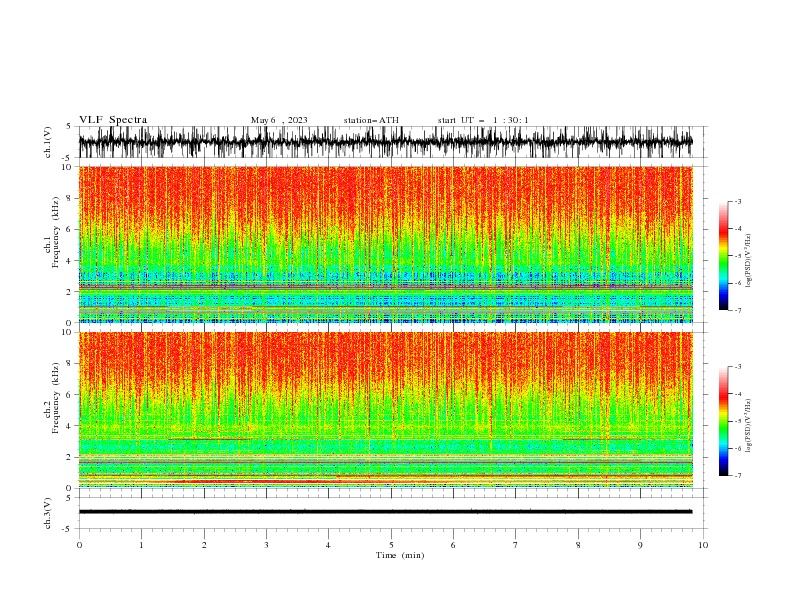Click the time axis tick label 9
This screenshot has height=612, width=792.
[x=640, y=545]
